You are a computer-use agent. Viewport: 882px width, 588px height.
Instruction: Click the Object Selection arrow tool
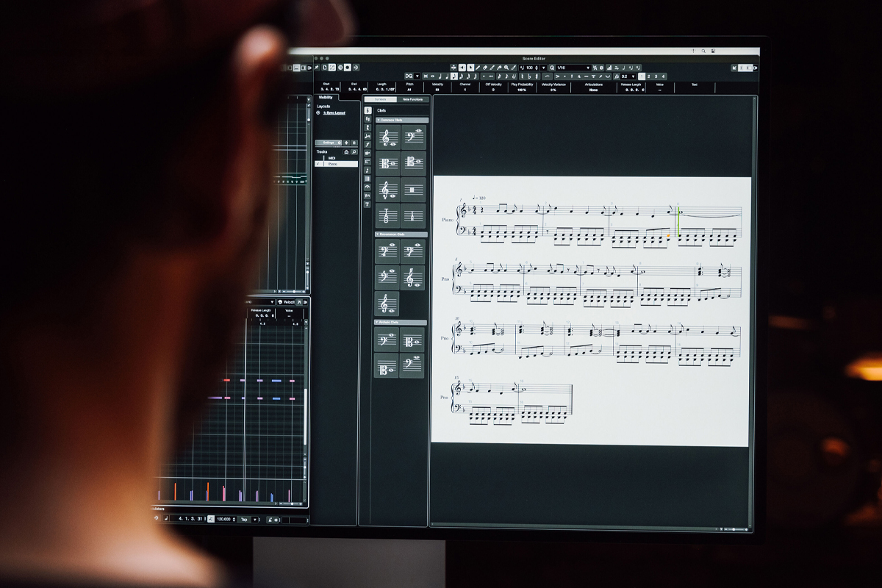(470, 68)
